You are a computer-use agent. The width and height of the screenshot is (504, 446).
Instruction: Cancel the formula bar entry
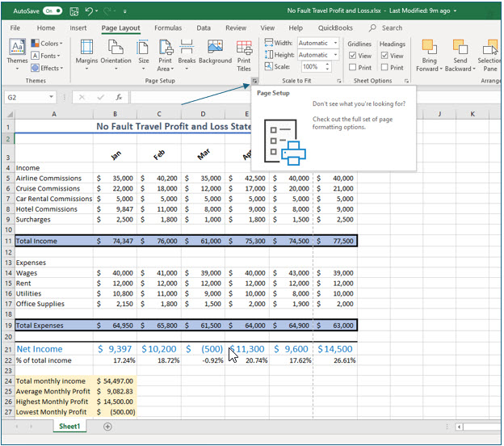click(x=82, y=97)
